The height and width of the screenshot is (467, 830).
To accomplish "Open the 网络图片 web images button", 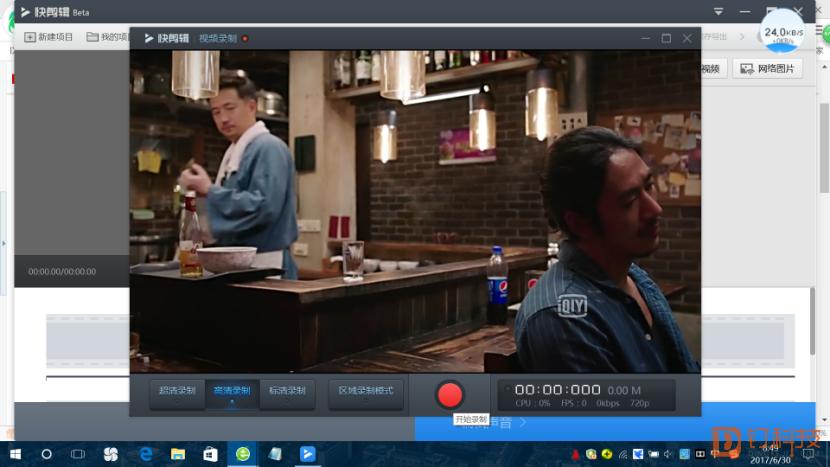I will 768,69.
